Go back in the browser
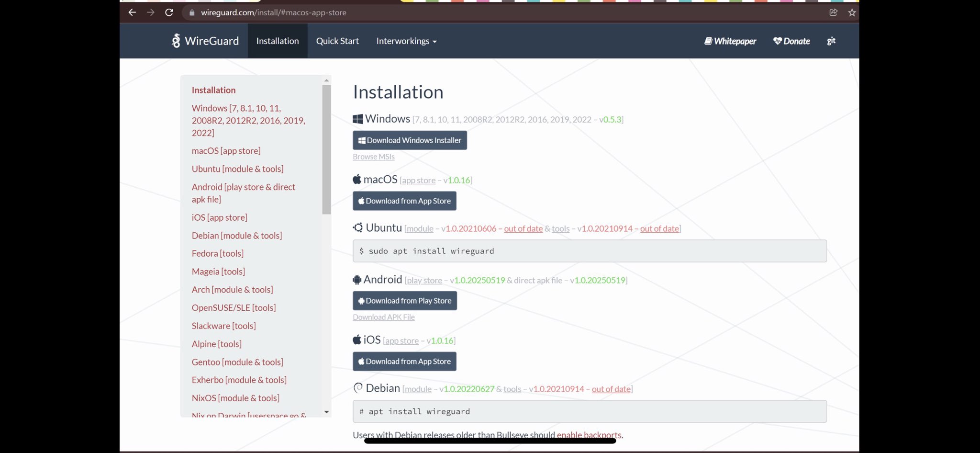 132,12
